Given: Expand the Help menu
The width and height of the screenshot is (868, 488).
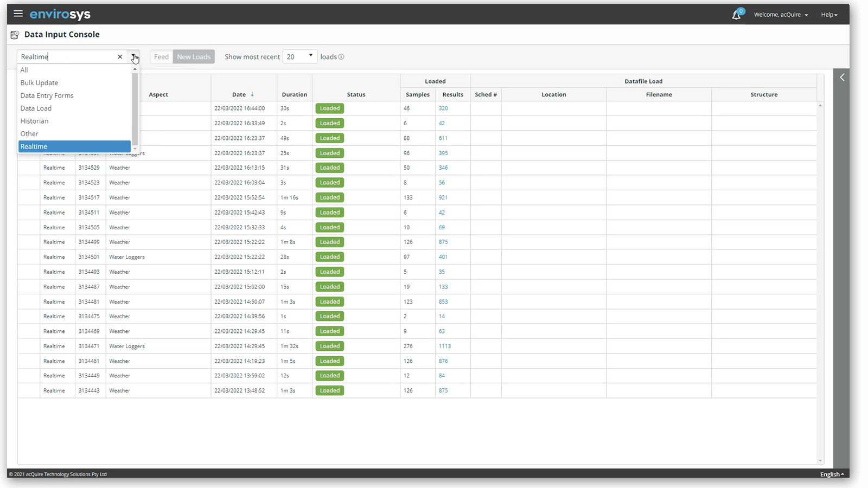Looking at the screenshot, I should pyautogui.click(x=829, y=15).
